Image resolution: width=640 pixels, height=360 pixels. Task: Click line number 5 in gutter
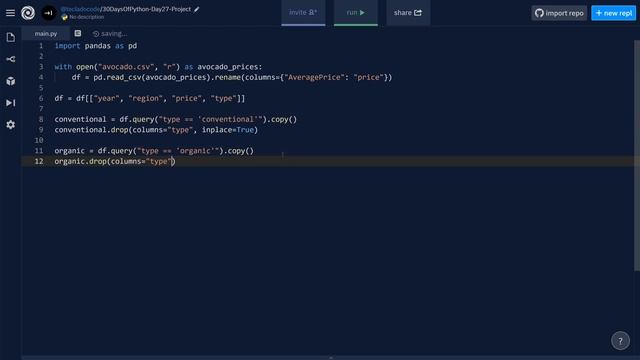(41, 88)
